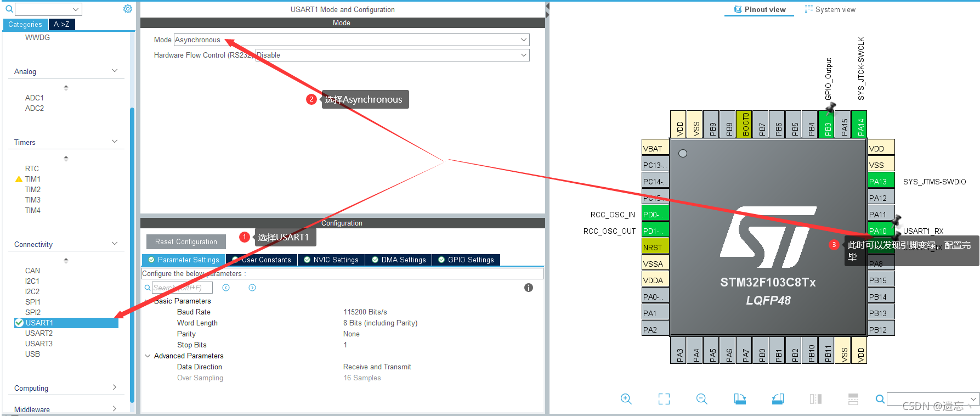Expand the Middleware category
This screenshot has width=980, height=416.
(x=115, y=409)
